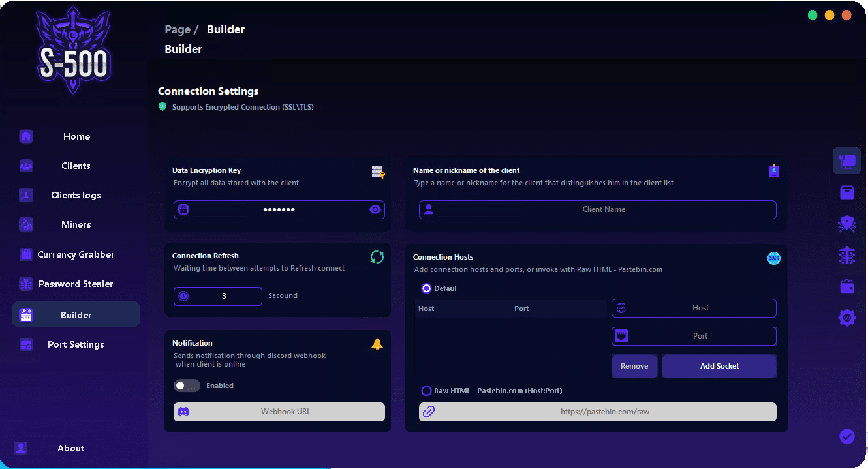Click the Add Socket button
Viewport: 868px width, 469px height.
tap(719, 366)
